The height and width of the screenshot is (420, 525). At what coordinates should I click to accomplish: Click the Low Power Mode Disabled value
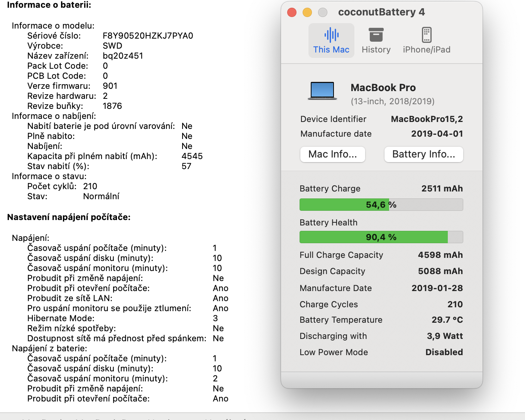tap(444, 352)
